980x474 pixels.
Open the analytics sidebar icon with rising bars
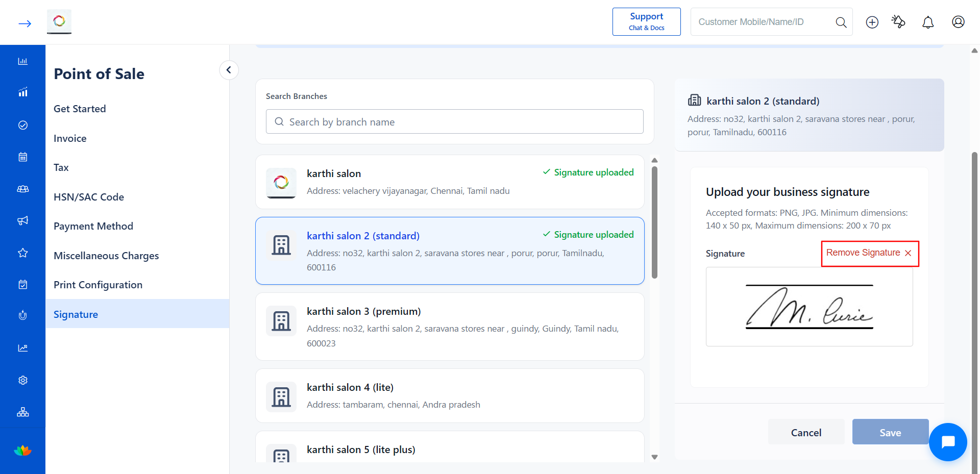pos(23,92)
